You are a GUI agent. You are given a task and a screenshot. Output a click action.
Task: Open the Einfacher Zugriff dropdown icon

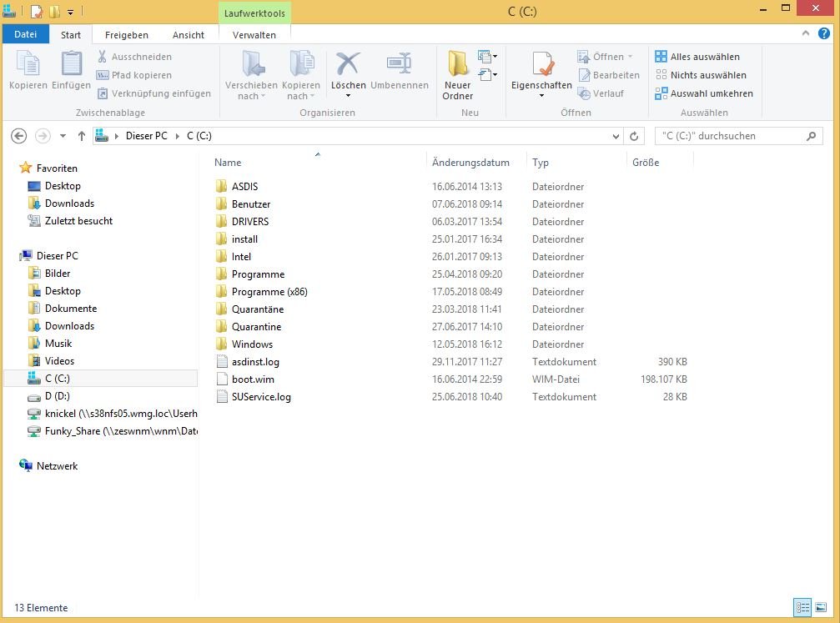point(487,74)
